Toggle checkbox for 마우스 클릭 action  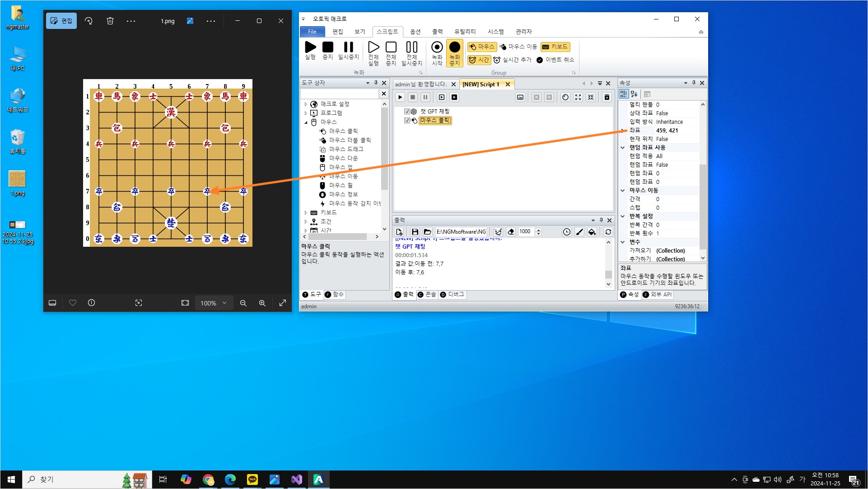coord(407,120)
